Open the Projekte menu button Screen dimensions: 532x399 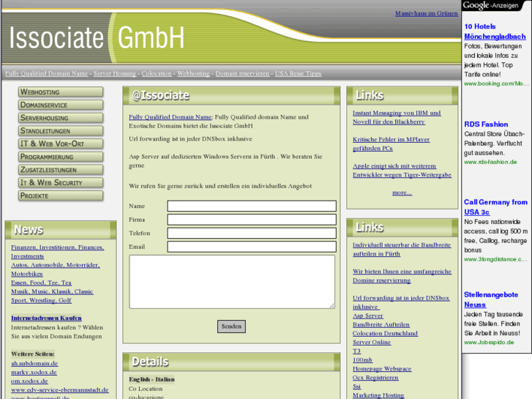point(61,195)
